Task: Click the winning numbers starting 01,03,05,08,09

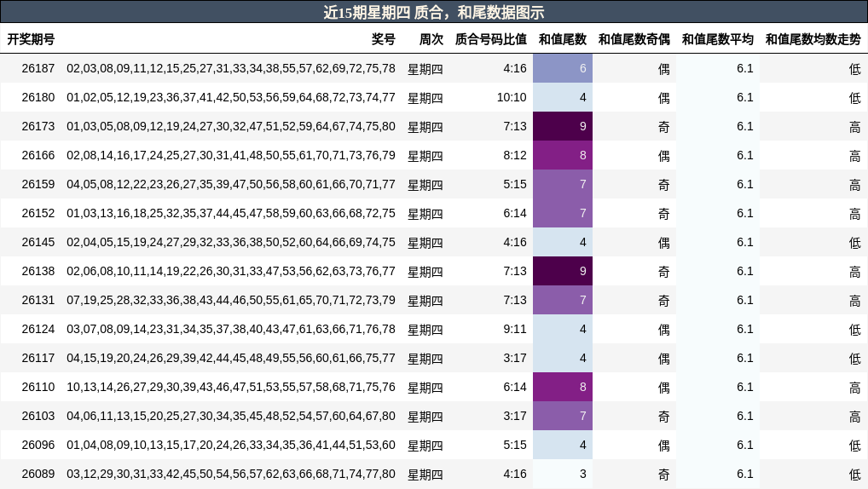Action: [x=231, y=126]
